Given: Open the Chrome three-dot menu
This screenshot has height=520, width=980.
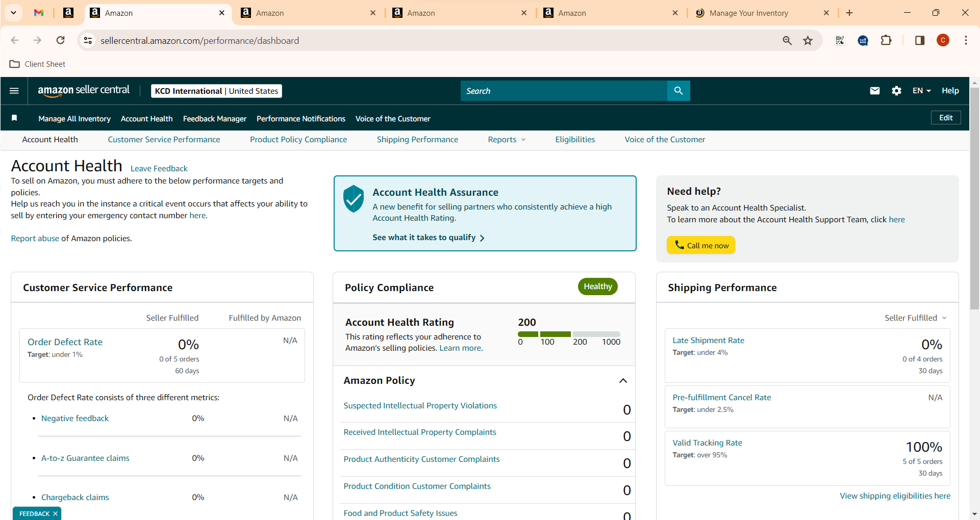Looking at the screenshot, I should pyautogui.click(x=966, y=40).
